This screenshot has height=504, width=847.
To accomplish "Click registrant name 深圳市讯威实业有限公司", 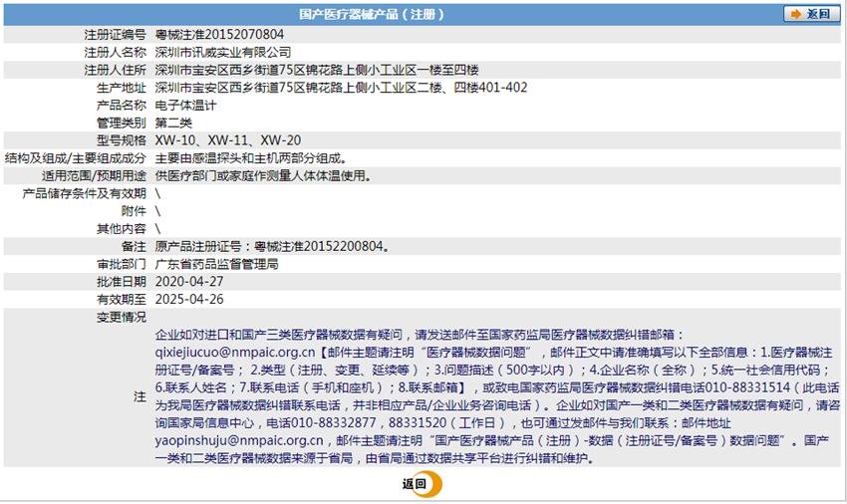I will pyautogui.click(x=223, y=53).
